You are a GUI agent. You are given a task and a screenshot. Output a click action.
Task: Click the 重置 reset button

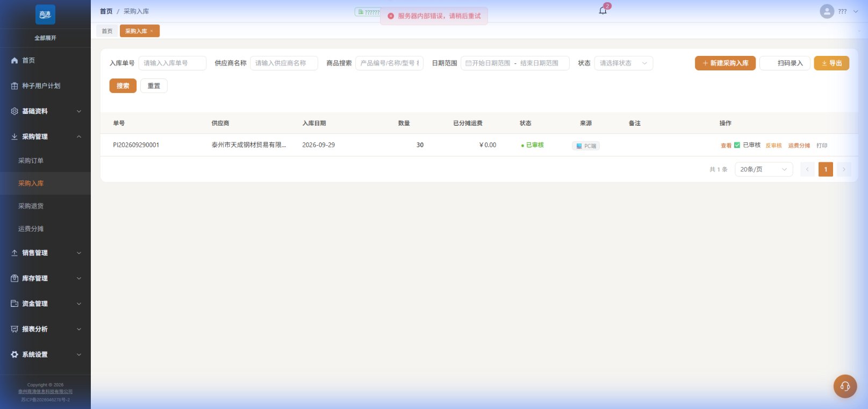[x=154, y=86]
